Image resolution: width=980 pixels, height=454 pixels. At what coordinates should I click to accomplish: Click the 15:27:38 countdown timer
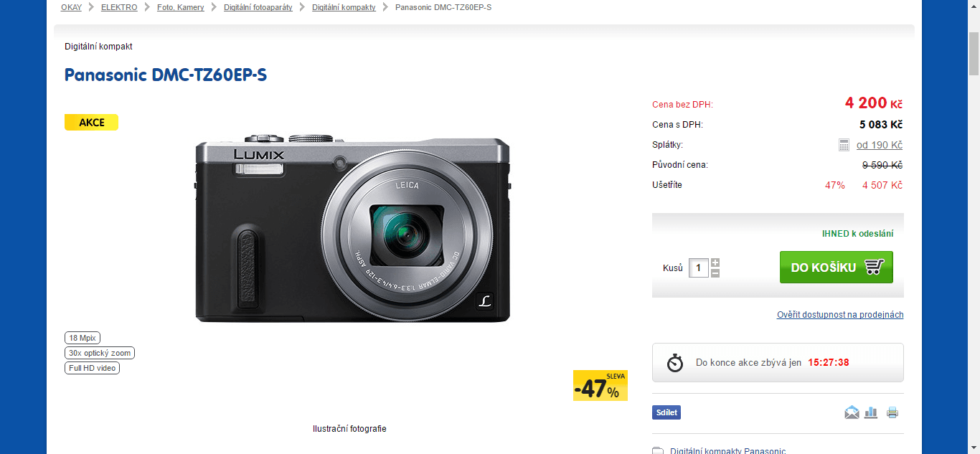(x=829, y=363)
